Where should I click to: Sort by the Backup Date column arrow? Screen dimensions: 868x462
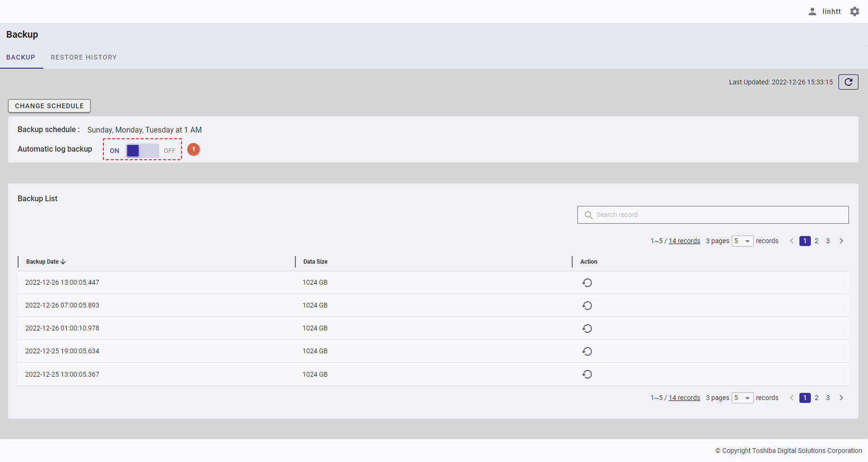coord(63,262)
